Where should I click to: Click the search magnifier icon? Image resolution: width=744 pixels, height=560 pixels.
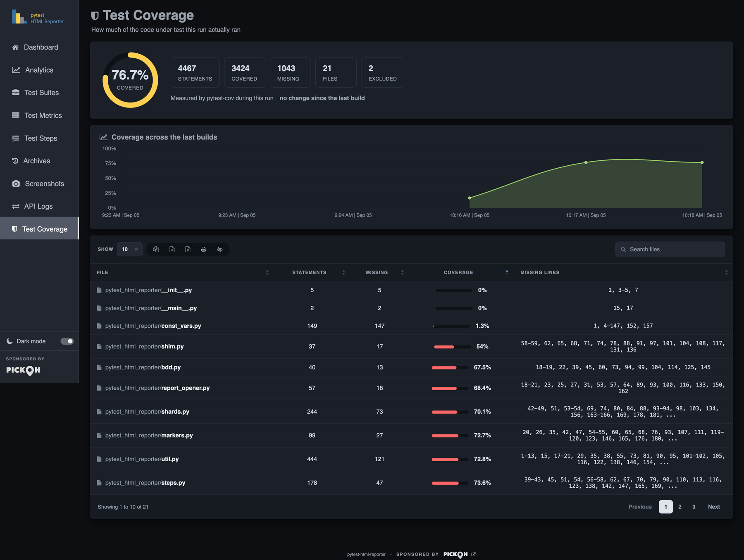tap(623, 249)
